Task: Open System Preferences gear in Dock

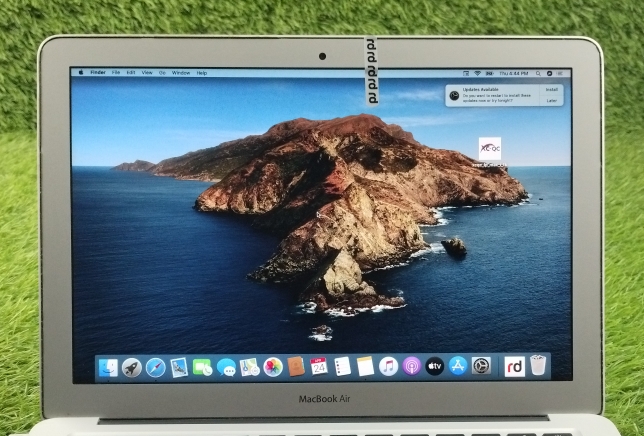Action: [481, 365]
